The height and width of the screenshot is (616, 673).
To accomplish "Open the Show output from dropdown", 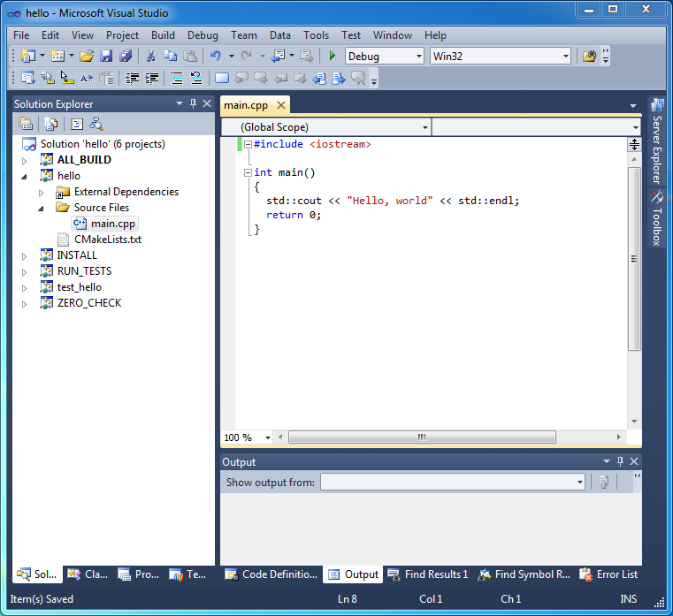I will click(x=580, y=483).
